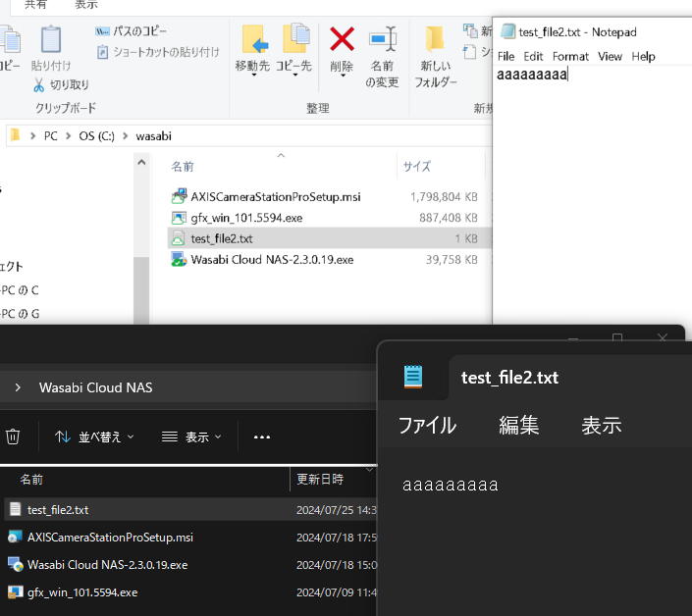Click the Cut (切り取り) scissors item
This screenshot has width=692, height=616.
tap(61, 84)
